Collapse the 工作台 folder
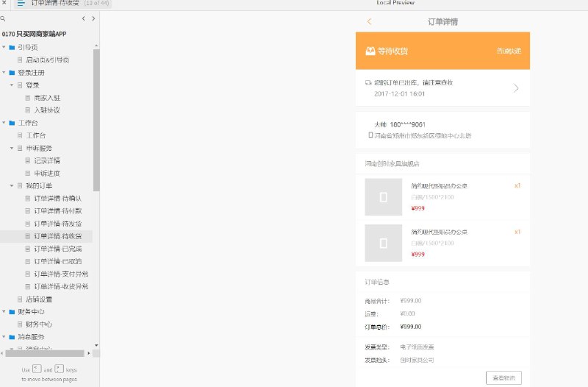The height and width of the screenshot is (387, 588). point(4,123)
